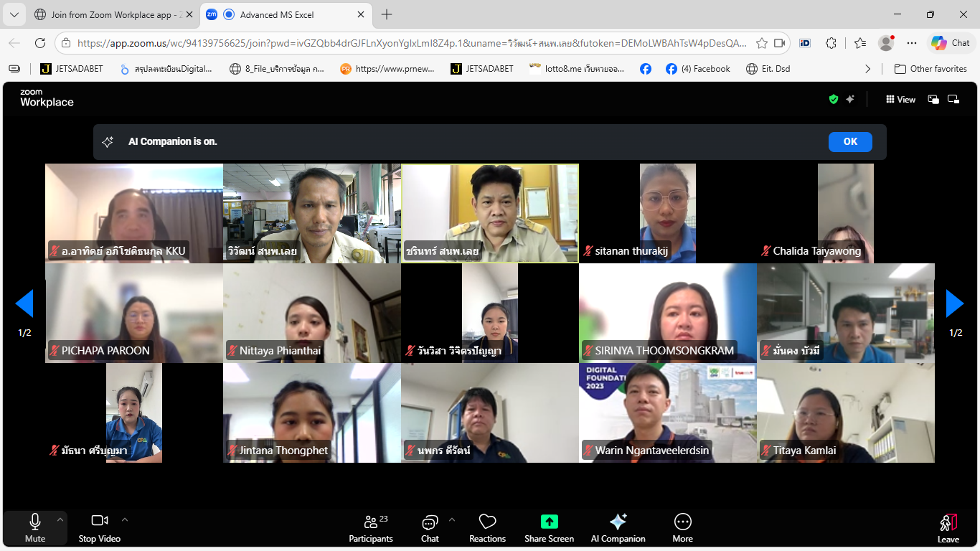Image resolution: width=980 pixels, height=551 pixels.
Task: Expand audio options arrow beside Mute
Action: (60, 519)
